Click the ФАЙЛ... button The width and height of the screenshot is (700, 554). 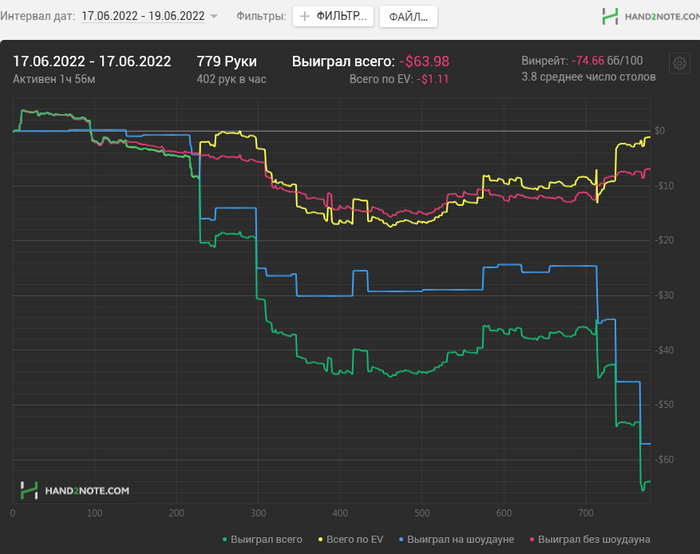[x=408, y=17]
